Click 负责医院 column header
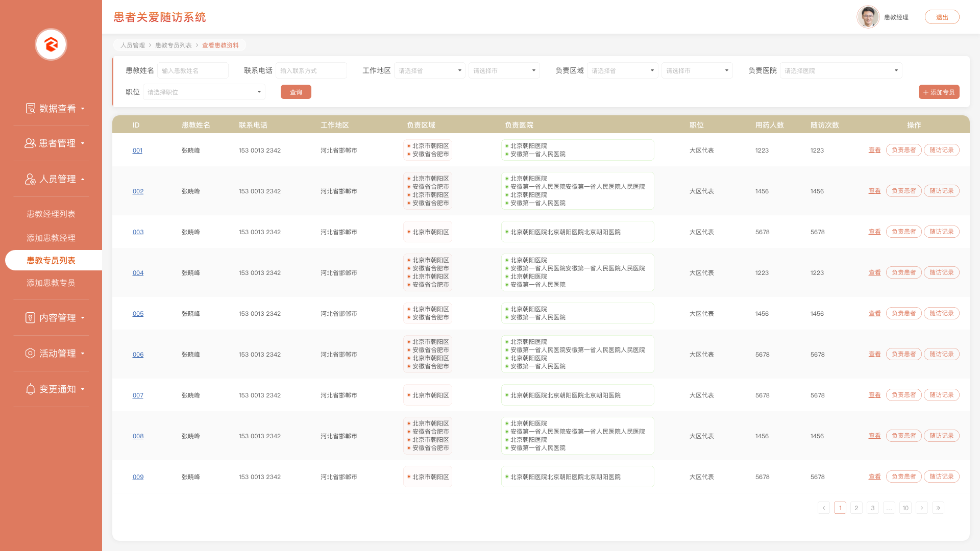This screenshot has width=980, height=551. point(519,125)
